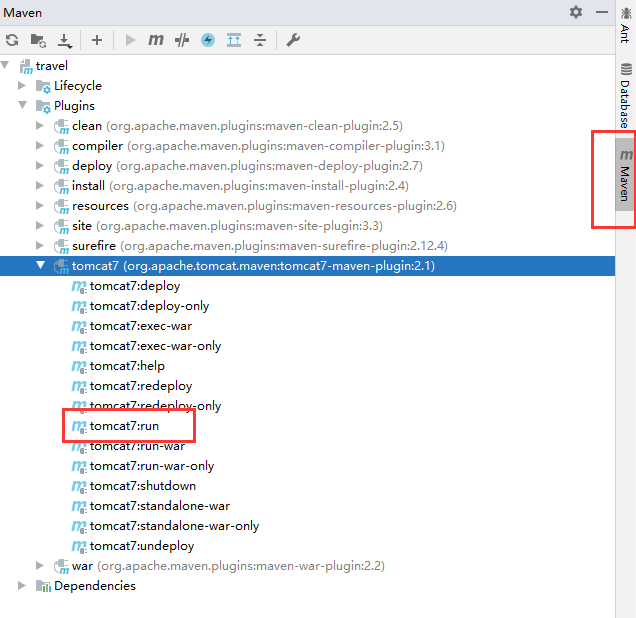Expand the clean plugin
636x618 pixels.
pos(40,125)
